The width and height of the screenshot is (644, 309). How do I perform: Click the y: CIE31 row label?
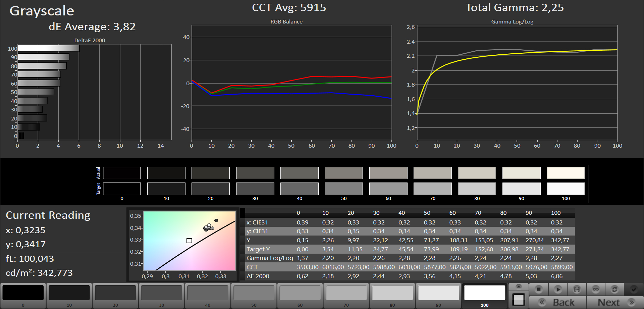pyautogui.click(x=257, y=231)
